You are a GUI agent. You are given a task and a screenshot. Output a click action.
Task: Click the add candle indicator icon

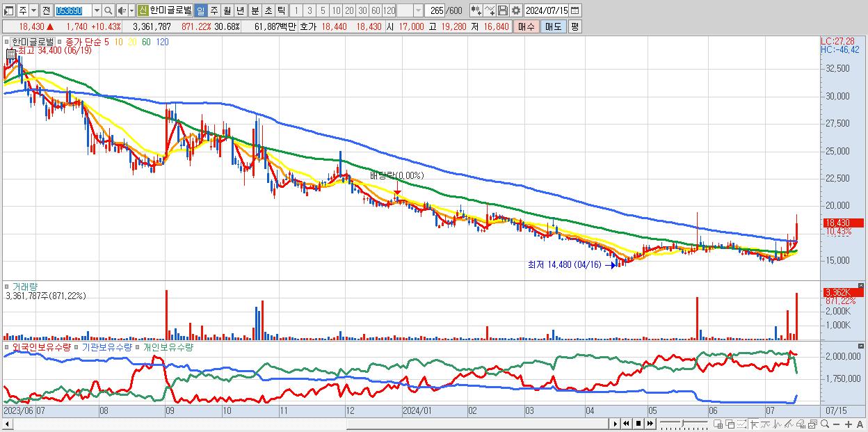tap(476, 10)
